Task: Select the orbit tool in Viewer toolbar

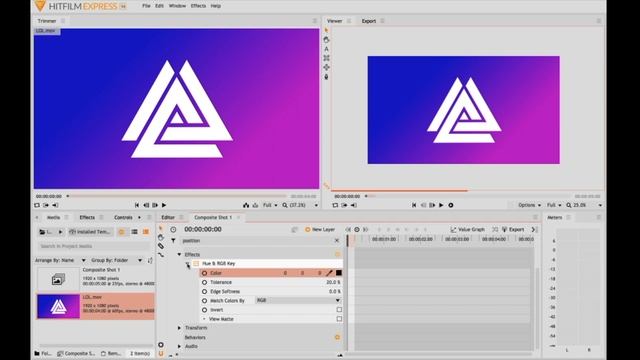Action: [x=326, y=67]
